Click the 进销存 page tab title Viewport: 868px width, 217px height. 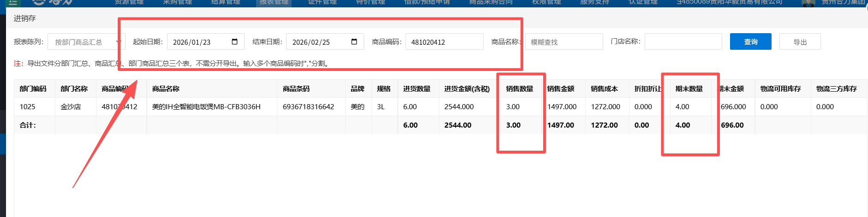pyautogui.click(x=25, y=18)
